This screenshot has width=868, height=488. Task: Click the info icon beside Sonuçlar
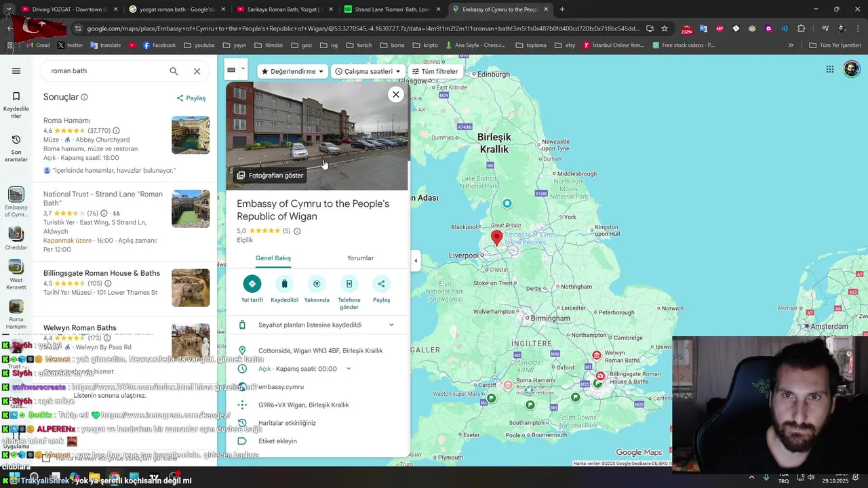[84, 97]
